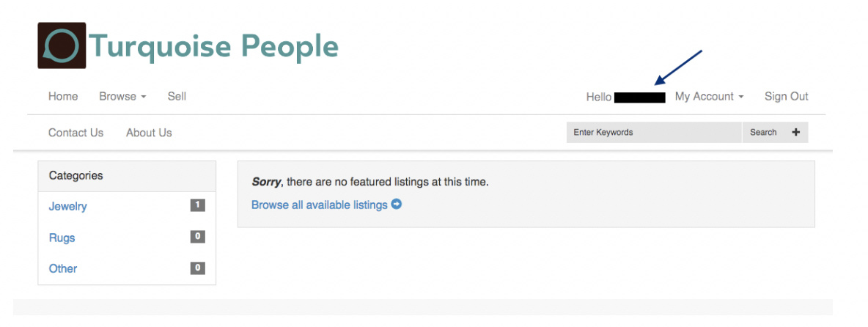The width and height of the screenshot is (868, 327).
Task: Click the Turquoise People speech-bubble logo icon
Action: [62, 45]
